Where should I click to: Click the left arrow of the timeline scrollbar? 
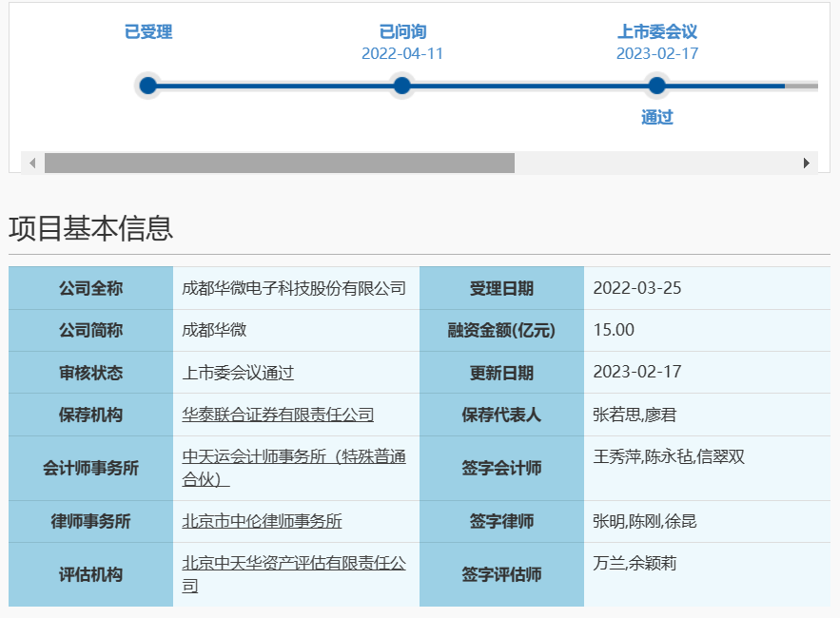click(32, 163)
